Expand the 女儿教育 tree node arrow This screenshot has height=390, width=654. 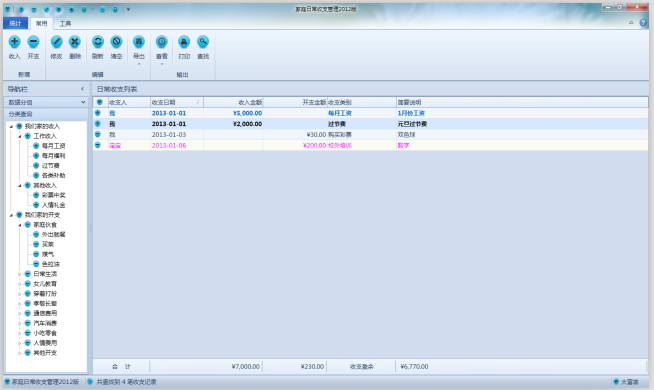[20, 284]
